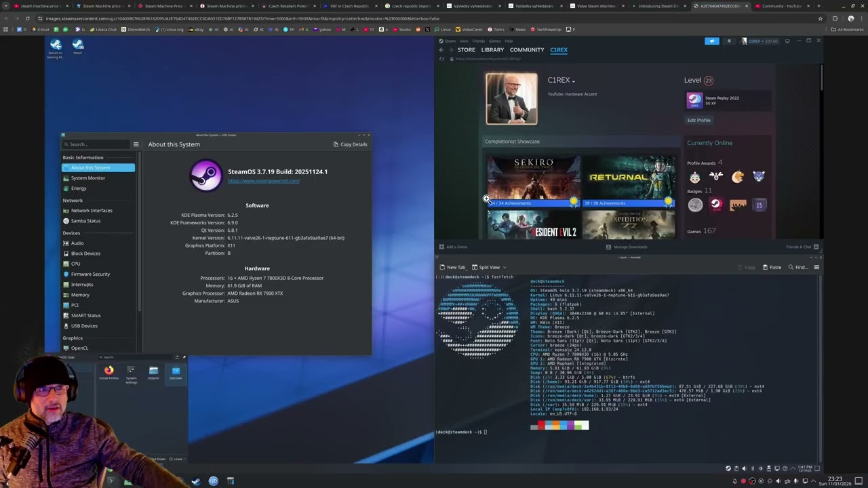
Task: Open the View menu in Steam client
Action: pyautogui.click(x=465, y=41)
